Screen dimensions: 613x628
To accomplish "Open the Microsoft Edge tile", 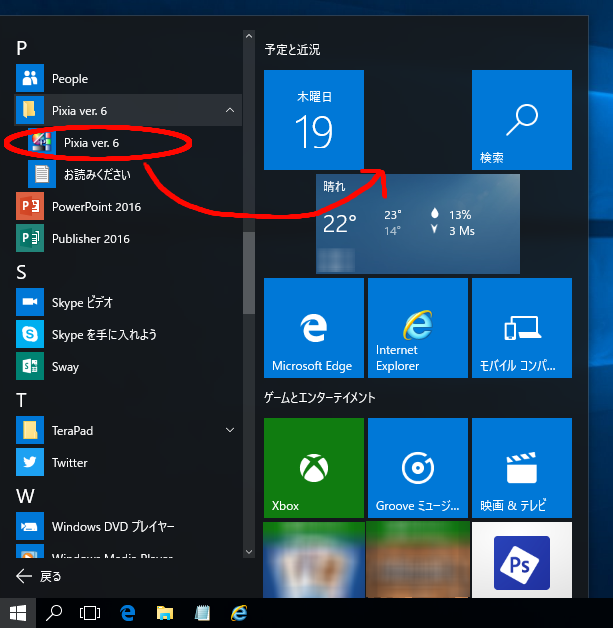I will pos(314,328).
